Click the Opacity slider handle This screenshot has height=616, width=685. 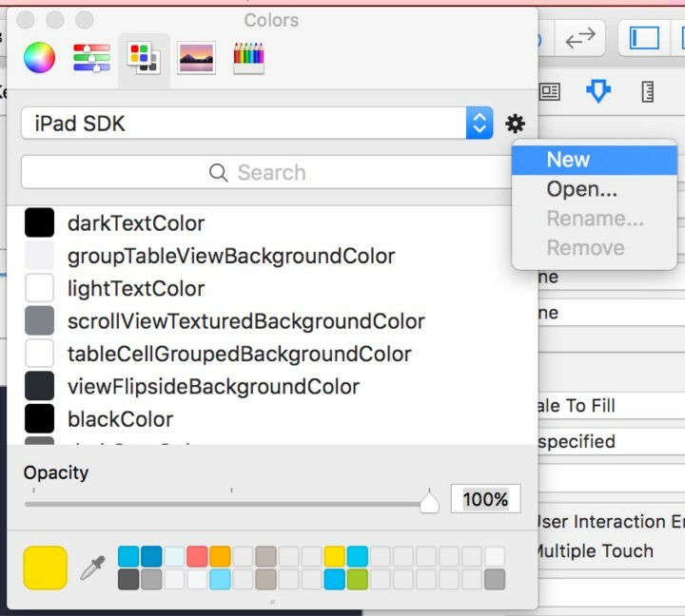(x=429, y=502)
